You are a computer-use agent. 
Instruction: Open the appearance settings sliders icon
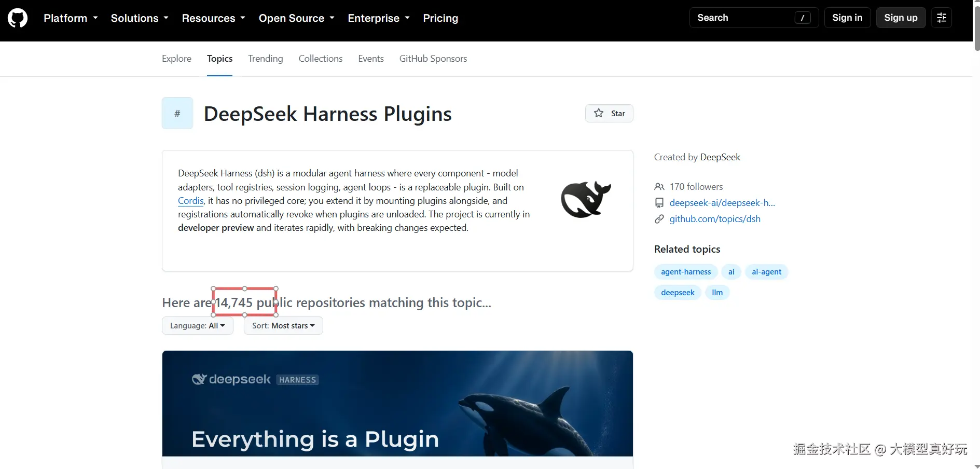click(x=942, y=18)
